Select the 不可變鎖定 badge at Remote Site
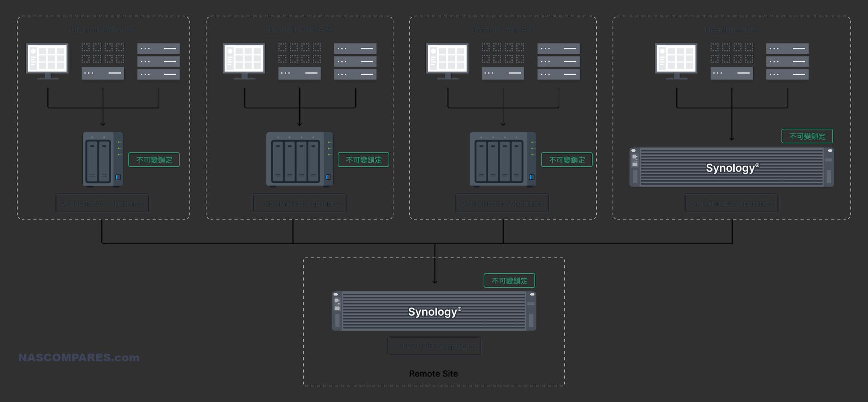Image resolution: width=868 pixels, height=402 pixels. 509,280
